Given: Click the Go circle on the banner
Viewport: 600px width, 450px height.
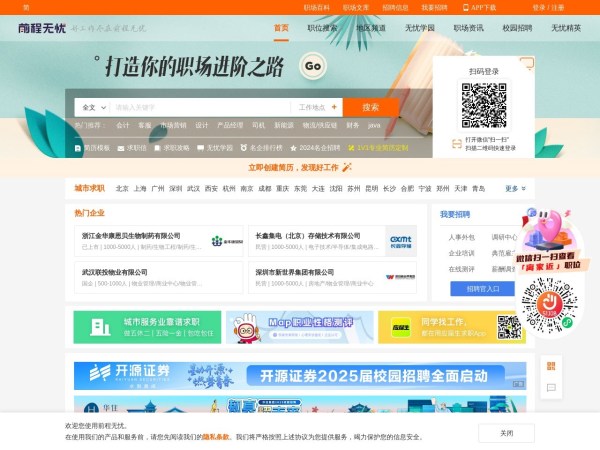Looking at the screenshot, I should tap(313, 67).
